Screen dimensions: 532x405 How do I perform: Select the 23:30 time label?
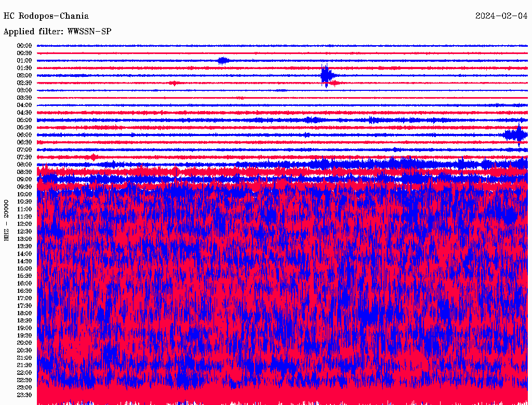click(x=24, y=395)
